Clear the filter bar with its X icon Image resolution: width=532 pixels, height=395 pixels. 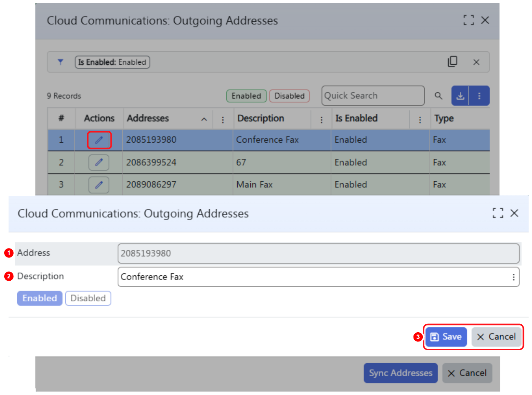[476, 62]
